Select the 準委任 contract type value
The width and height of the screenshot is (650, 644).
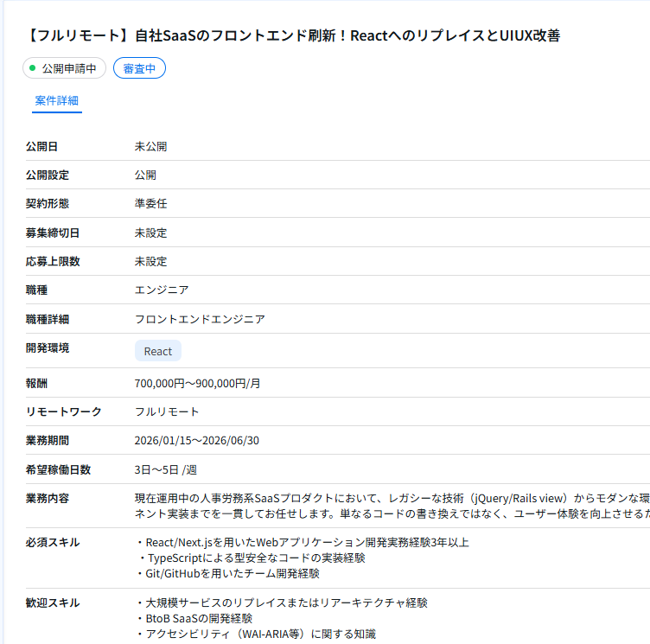point(150,204)
